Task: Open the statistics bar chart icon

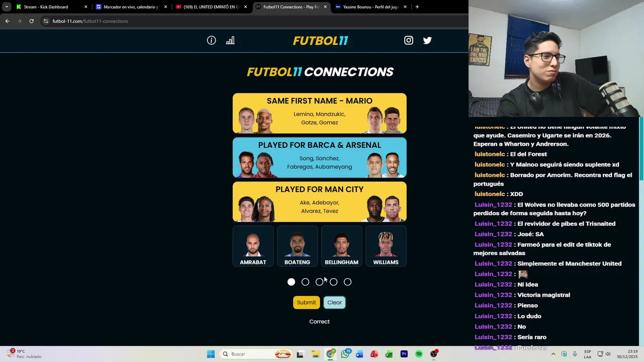Action: 230,40
